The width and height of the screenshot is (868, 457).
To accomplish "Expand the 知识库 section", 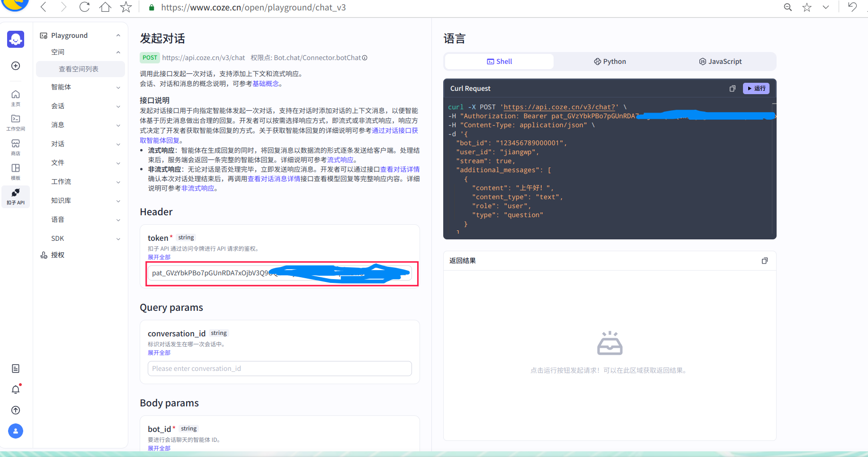I will (x=118, y=201).
